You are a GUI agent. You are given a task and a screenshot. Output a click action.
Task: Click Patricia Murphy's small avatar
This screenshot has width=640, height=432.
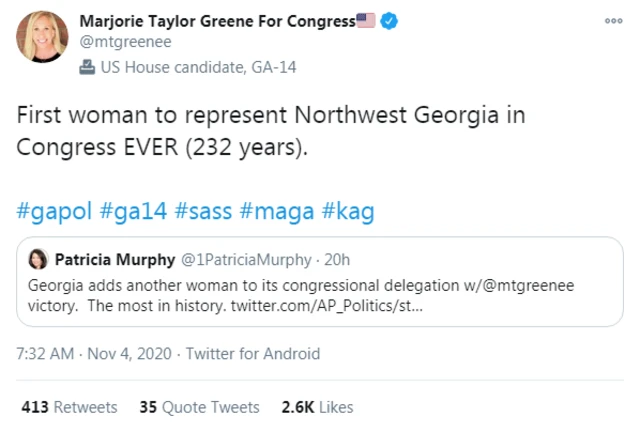pos(38,260)
